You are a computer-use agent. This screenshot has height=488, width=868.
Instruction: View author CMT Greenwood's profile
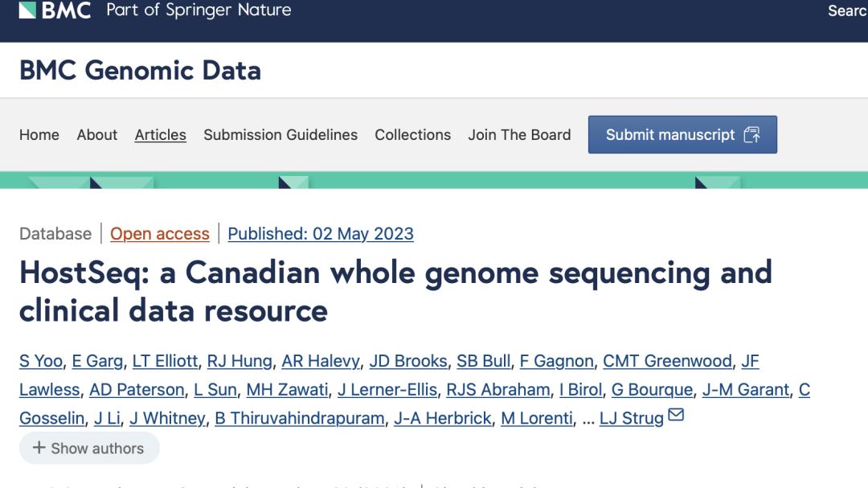tap(667, 362)
